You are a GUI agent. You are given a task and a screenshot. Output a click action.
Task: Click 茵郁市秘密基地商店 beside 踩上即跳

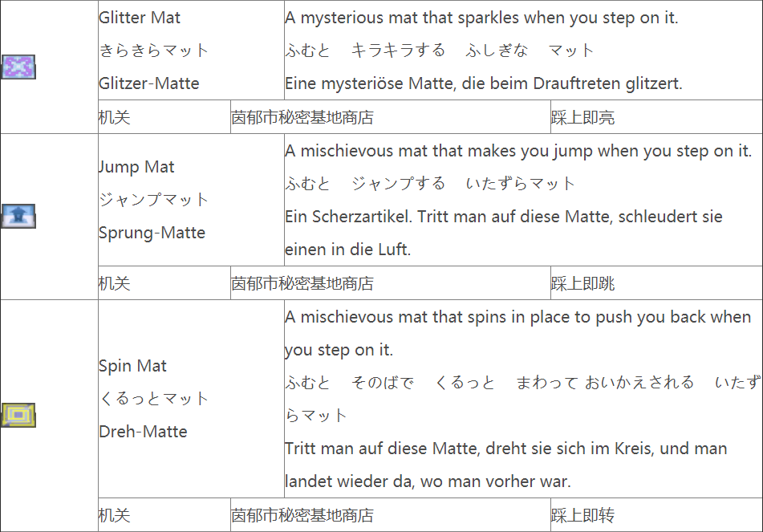point(302,284)
